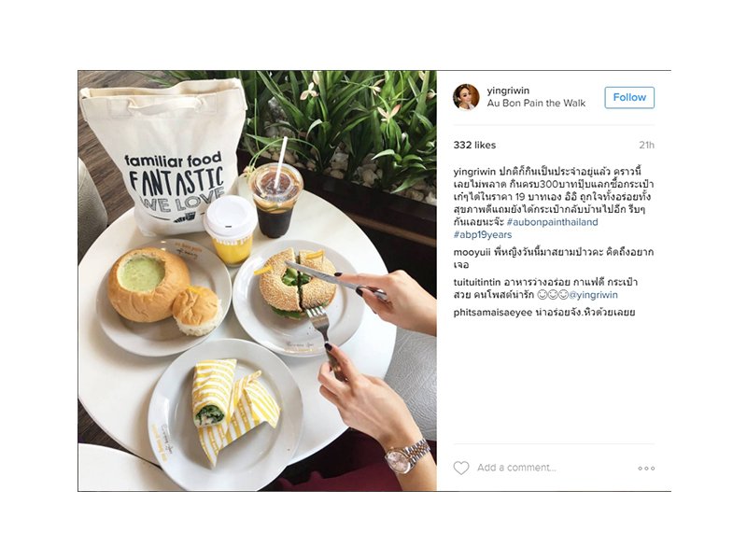Click the tote bag in the photo
The image size is (747, 560).
(164, 155)
